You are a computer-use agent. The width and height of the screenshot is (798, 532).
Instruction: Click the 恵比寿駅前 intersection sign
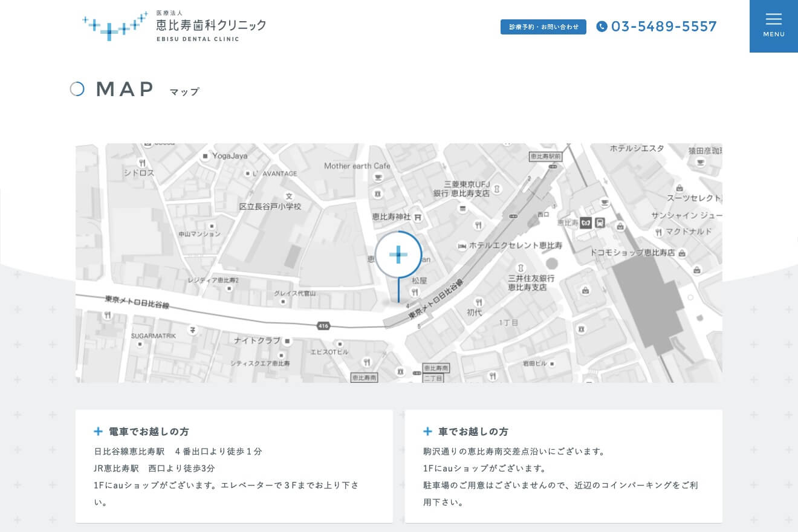pos(545,156)
